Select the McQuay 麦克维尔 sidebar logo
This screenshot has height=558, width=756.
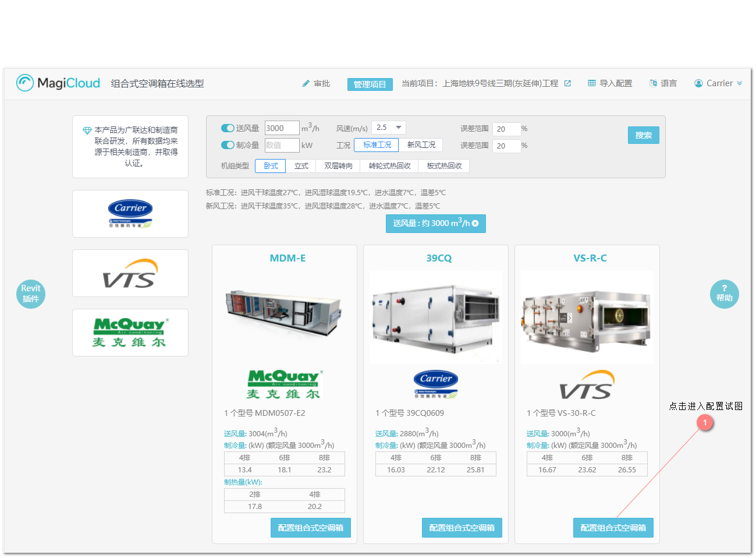tap(130, 333)
